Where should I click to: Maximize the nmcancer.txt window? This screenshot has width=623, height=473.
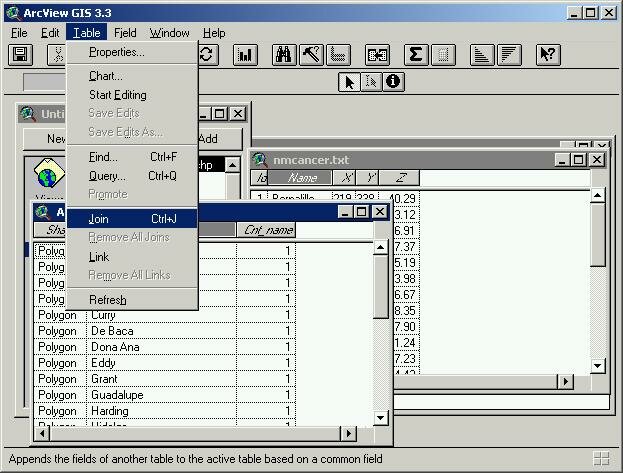(x=579, y=160)
